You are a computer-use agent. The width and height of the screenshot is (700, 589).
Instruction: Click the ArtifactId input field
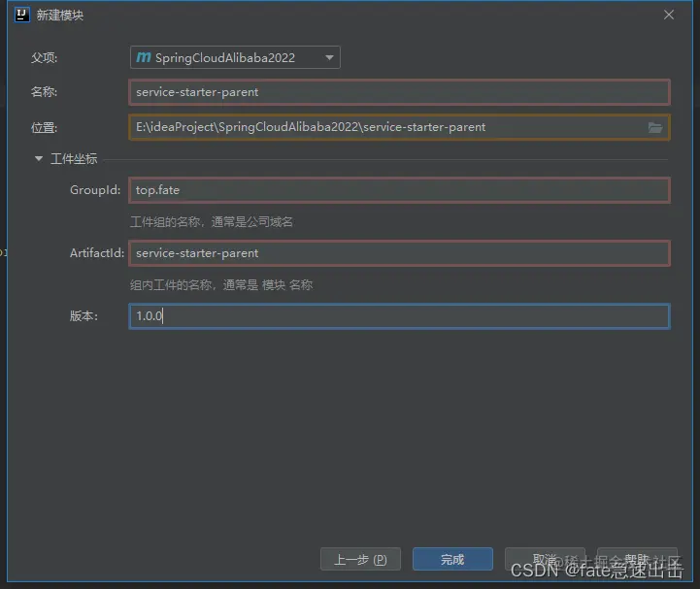tap(400, 253)
